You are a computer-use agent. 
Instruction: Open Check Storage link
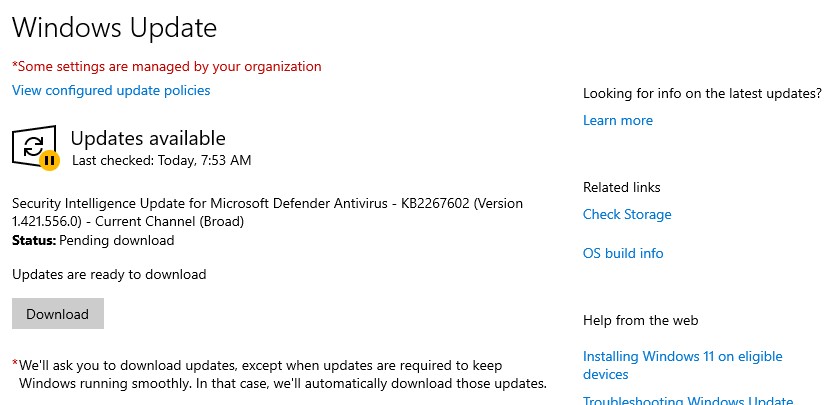click(627, 214)
